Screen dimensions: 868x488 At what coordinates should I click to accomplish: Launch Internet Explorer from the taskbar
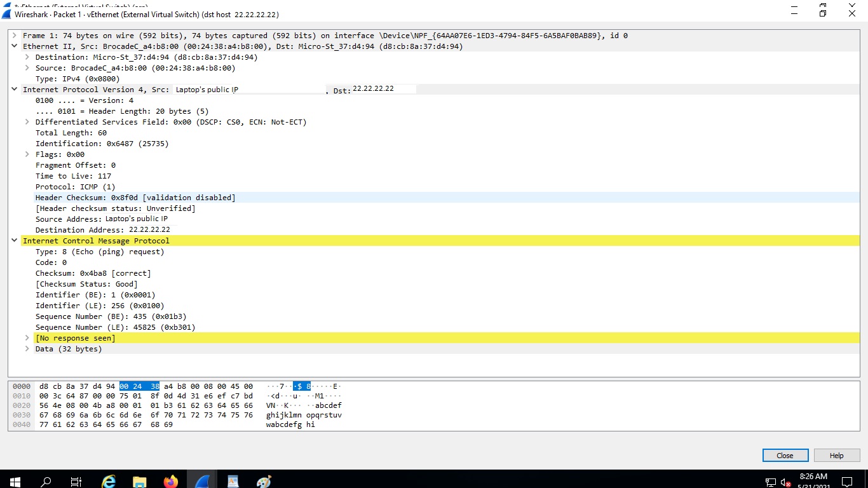point(109,482)
